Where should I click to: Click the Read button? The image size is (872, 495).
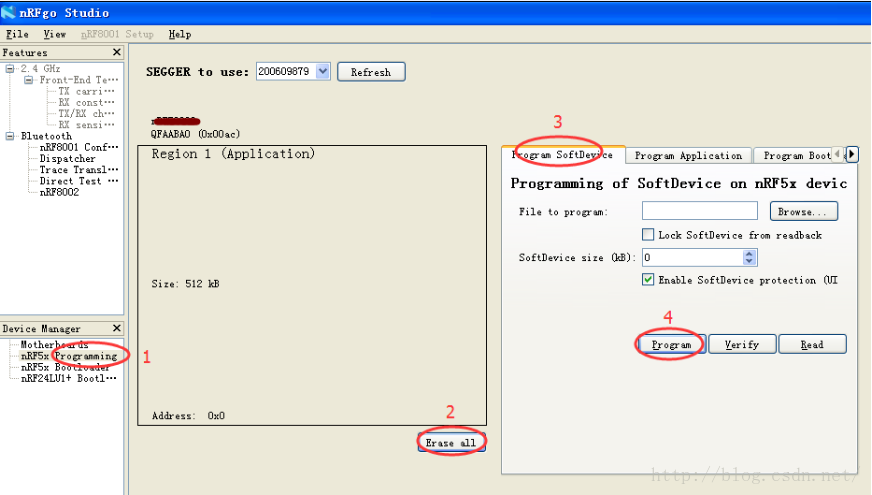[812, 344]
